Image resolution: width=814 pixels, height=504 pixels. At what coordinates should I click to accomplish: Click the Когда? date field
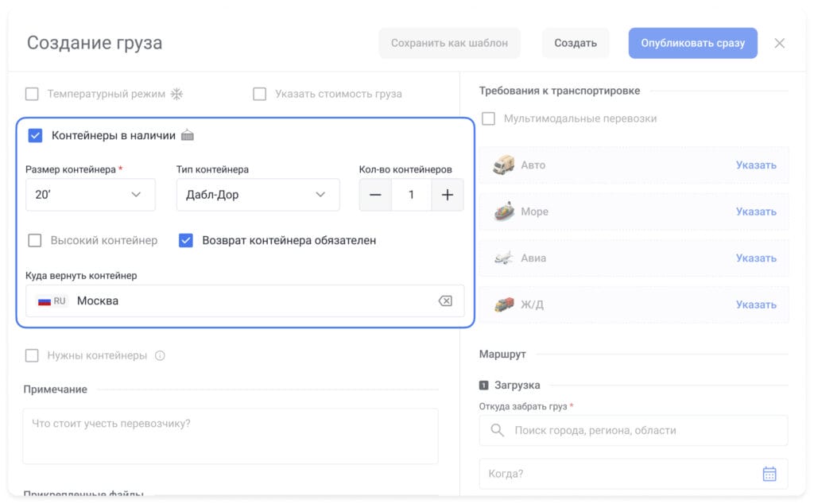[x=634, y=473]
